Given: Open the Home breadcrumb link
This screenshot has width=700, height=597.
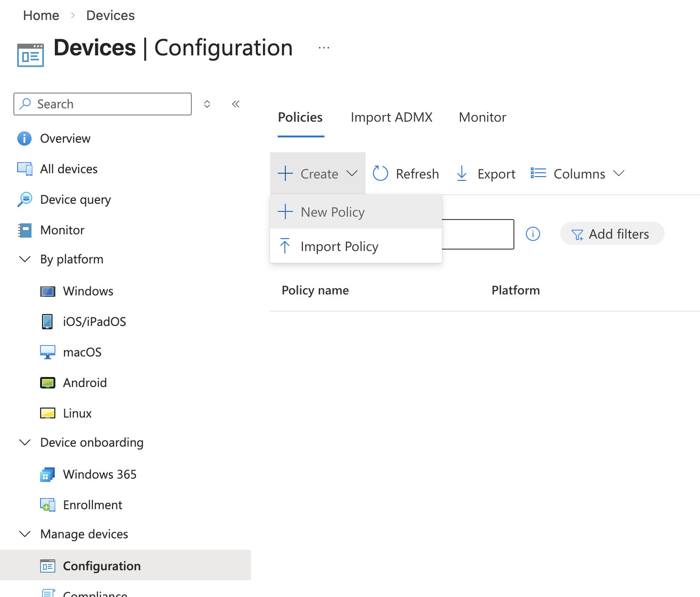Looking at the screenshot, I should coord(41,15).
